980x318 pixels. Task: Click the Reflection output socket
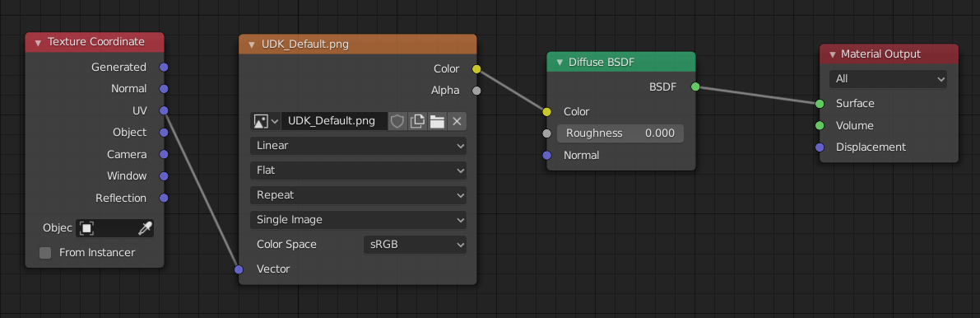pyautogui.click(x=164, y=198)
